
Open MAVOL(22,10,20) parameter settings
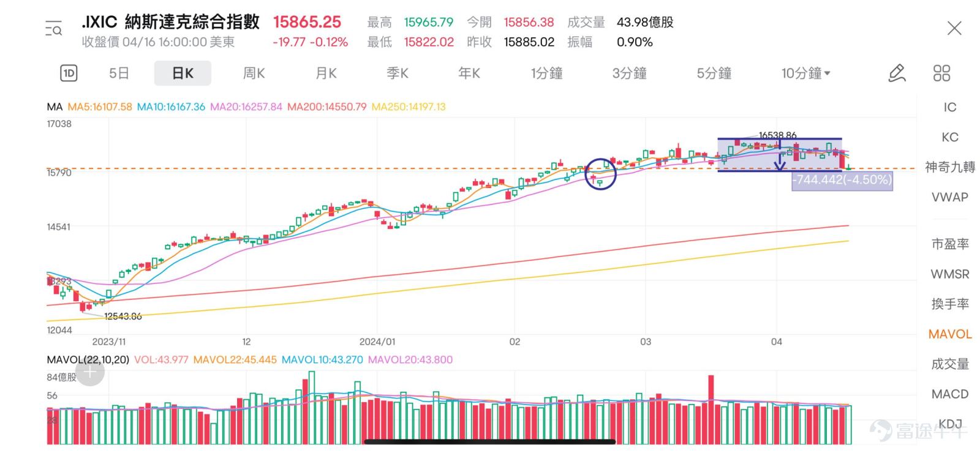pos(88,360)
